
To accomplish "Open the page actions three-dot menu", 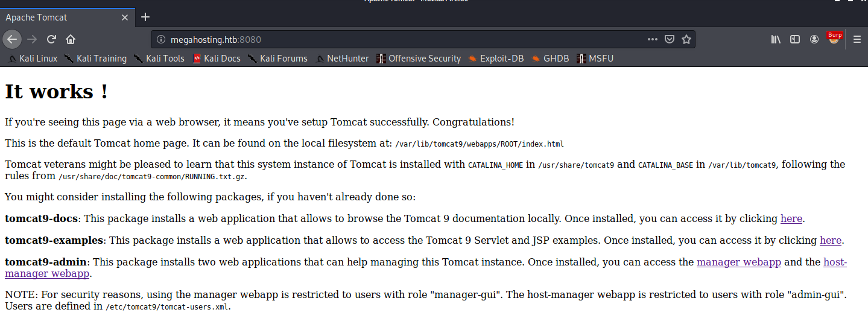I will tap(653, 39).
